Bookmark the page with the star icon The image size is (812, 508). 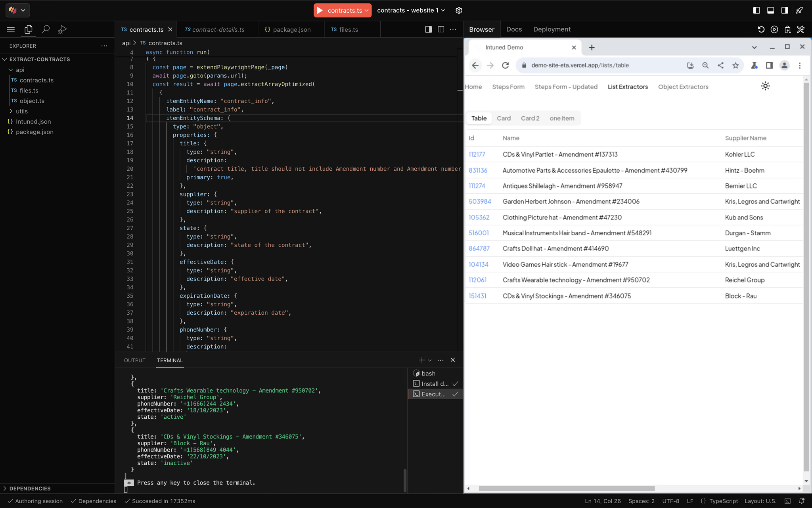click(x=735, y=65)
